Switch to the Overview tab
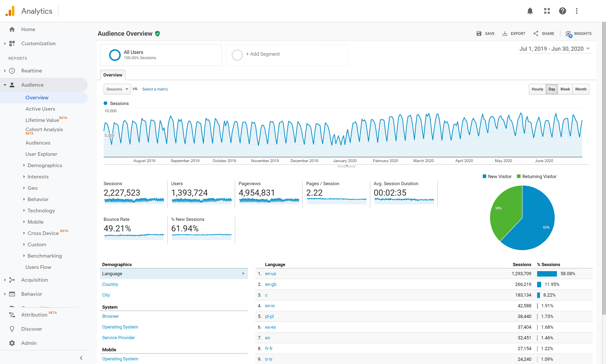 tap(113, 74)
